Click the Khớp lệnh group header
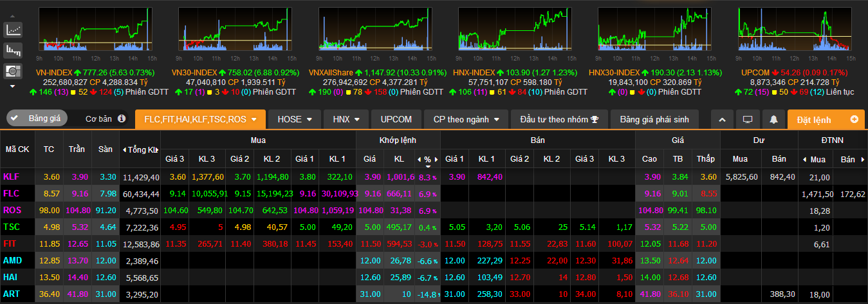 (x=398, y=140)
